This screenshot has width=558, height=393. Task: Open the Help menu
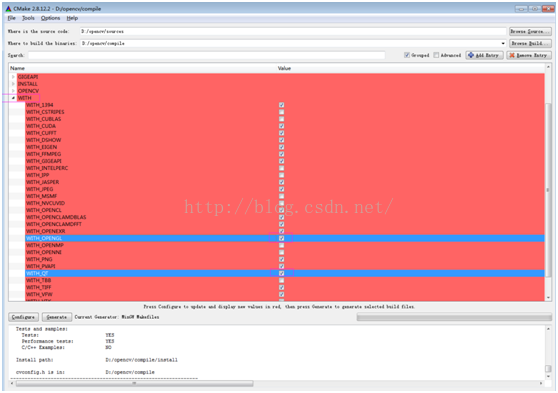pyautogui.click(x=72, y=18)
